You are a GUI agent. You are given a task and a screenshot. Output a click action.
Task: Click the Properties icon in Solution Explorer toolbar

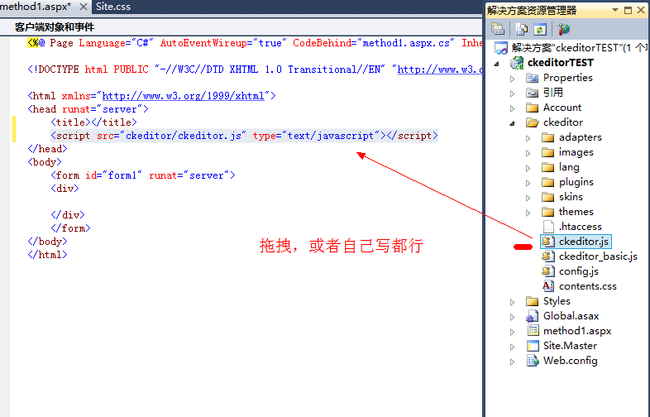click(x=498, y=29)
